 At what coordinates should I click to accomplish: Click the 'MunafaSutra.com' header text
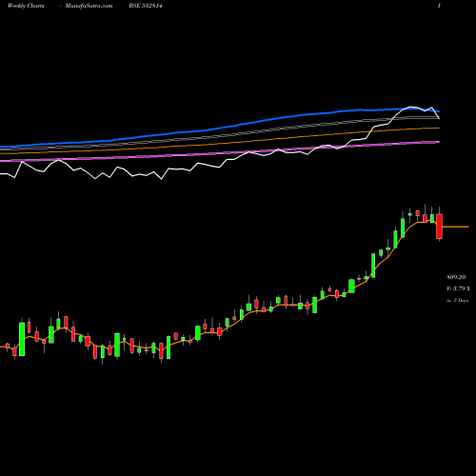pos(89,6)
